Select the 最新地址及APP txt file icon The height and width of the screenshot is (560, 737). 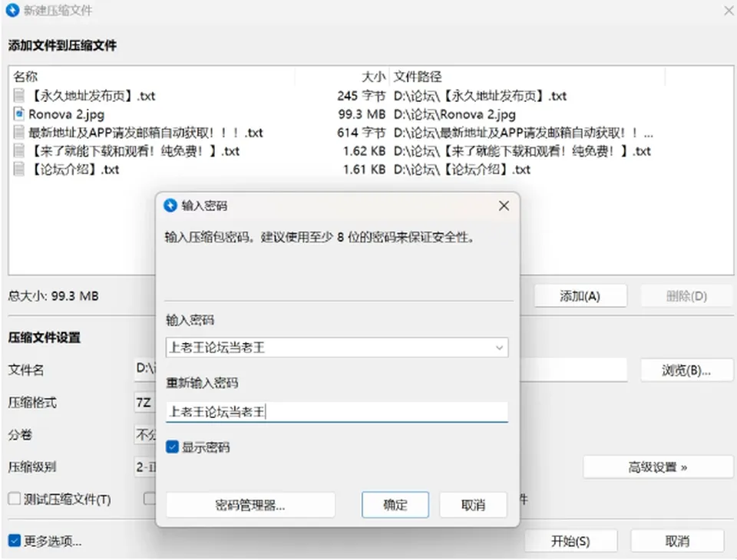(x=18, y=133)
